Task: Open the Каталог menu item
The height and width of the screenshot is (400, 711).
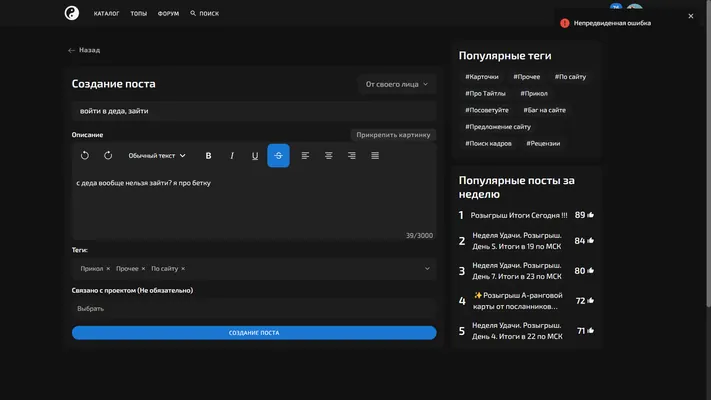Action: [107, 14]
